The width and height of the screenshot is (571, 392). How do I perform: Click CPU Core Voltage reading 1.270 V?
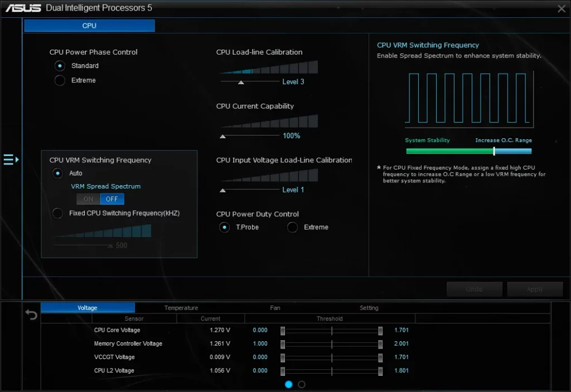coord(220,331)
